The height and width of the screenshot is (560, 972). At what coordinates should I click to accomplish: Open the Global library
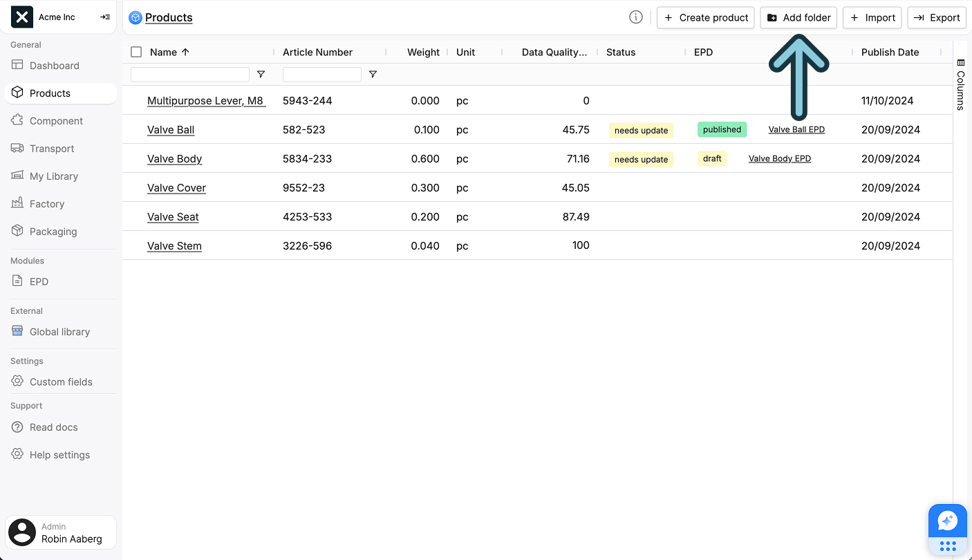point(59,331)
